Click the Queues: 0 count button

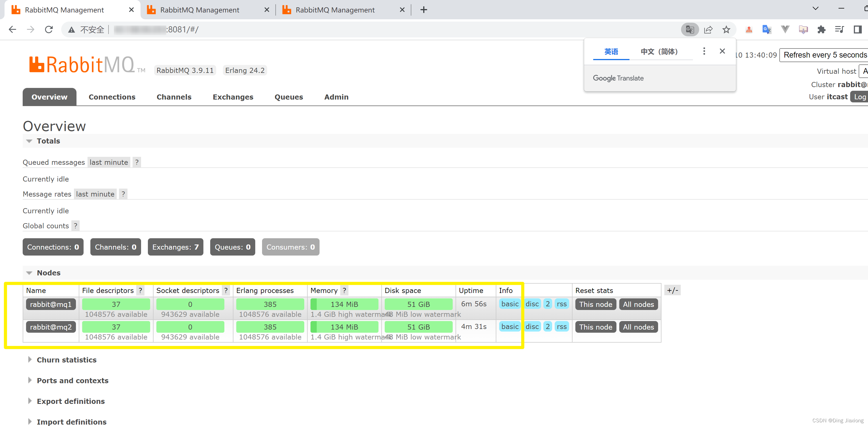pos(233,247)
